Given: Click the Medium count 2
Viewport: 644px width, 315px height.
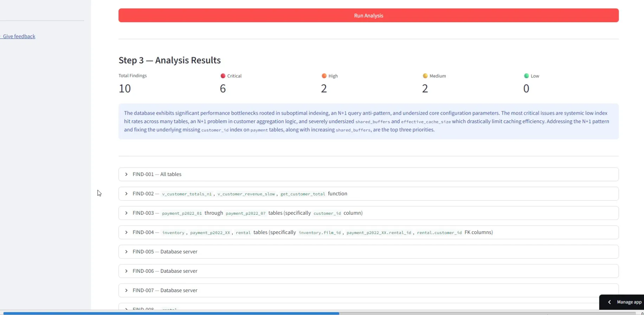Looking at the screenshot, I should (425, 88).
